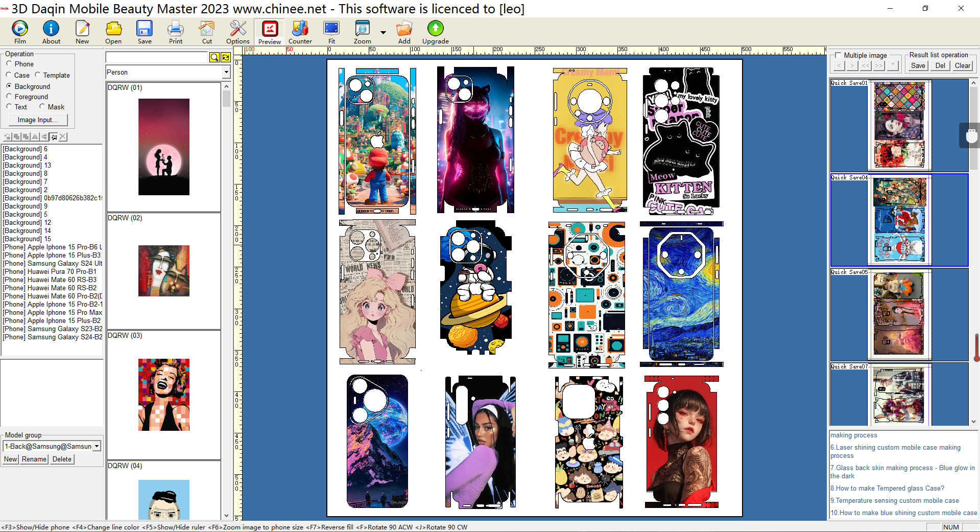Select layer [Phone] Apple Iphone 15 Pro Max
The height and width of the screenshot is (532, 980).
coord(52,312)
